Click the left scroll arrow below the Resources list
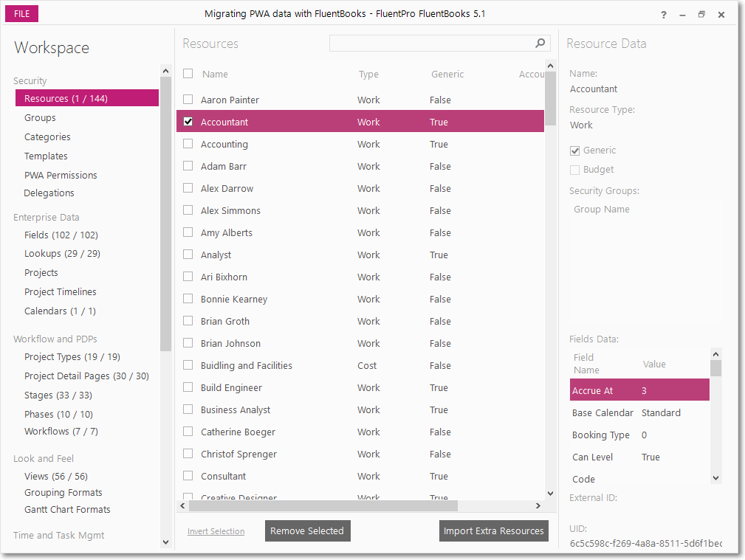This screenshot has width=745, height=560. (x=182, y=505)
